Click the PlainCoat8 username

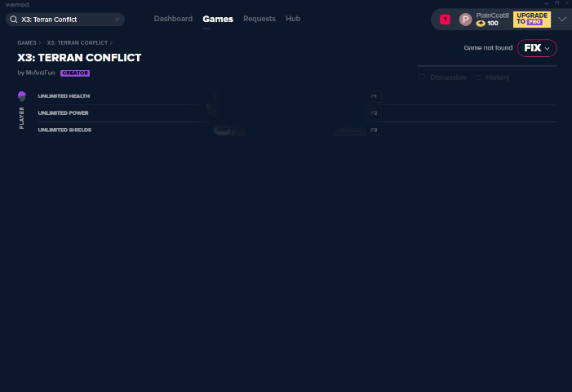[492, 15]
